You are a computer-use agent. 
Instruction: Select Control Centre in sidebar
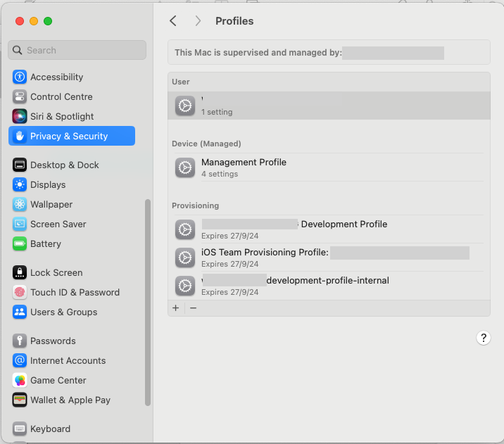61,96
